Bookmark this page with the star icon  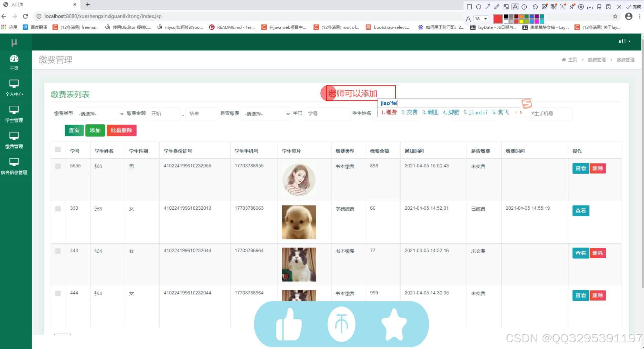point(615,16)
